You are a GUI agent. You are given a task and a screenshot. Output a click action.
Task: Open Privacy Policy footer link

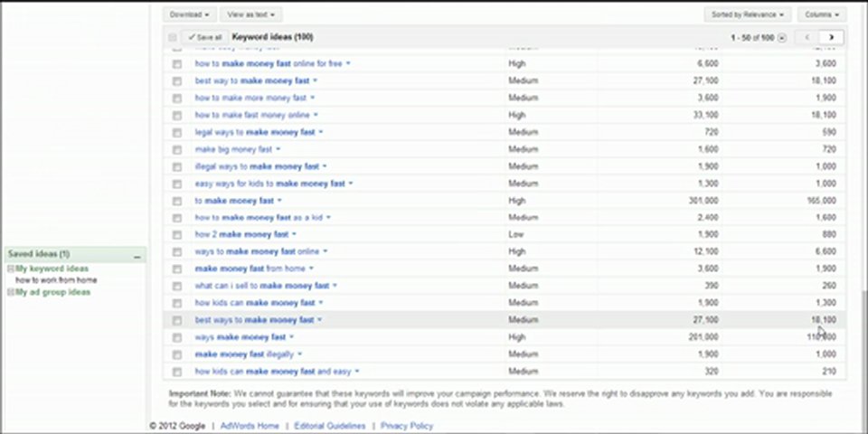[x=407, y=426]
